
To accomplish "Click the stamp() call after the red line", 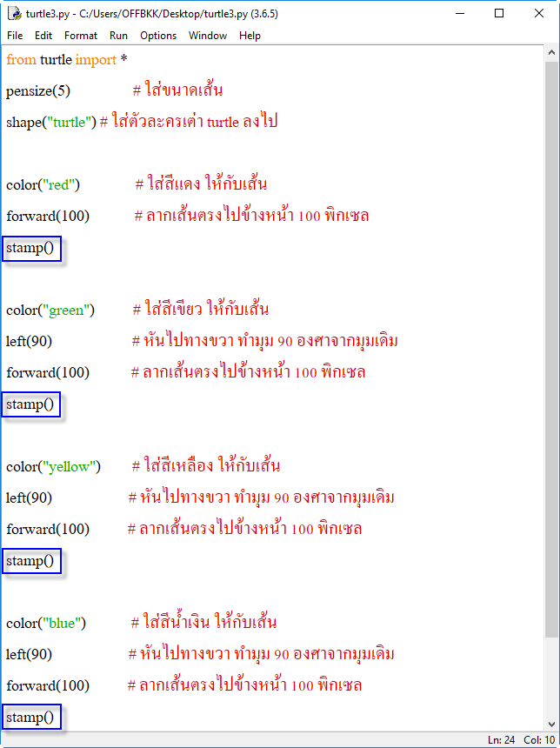I will [30, 249].
